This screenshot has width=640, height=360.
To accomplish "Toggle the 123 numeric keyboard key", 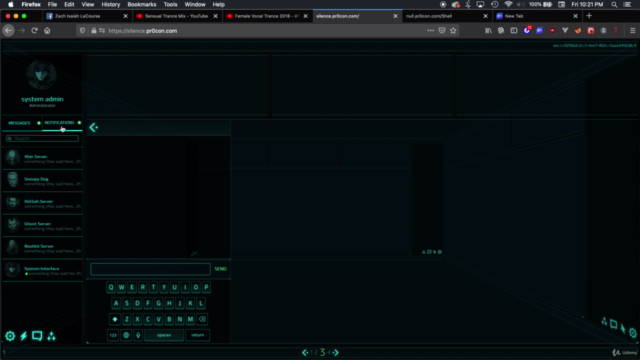I will click(113, 335).
